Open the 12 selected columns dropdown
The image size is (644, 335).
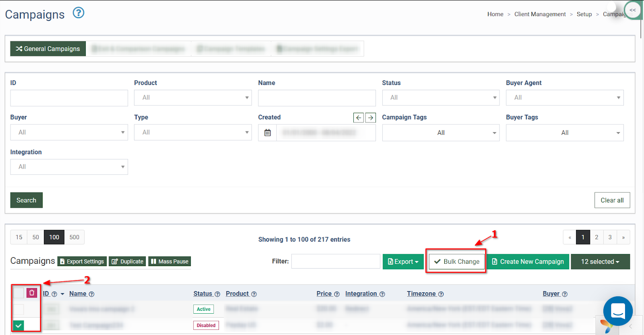point(600,262)
